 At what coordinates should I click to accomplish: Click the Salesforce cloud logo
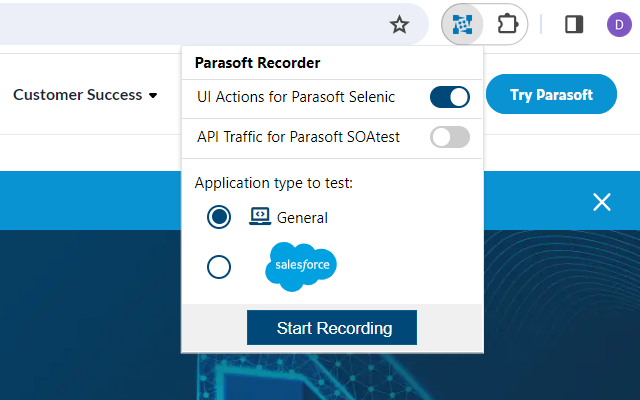[x=301, y=267]
